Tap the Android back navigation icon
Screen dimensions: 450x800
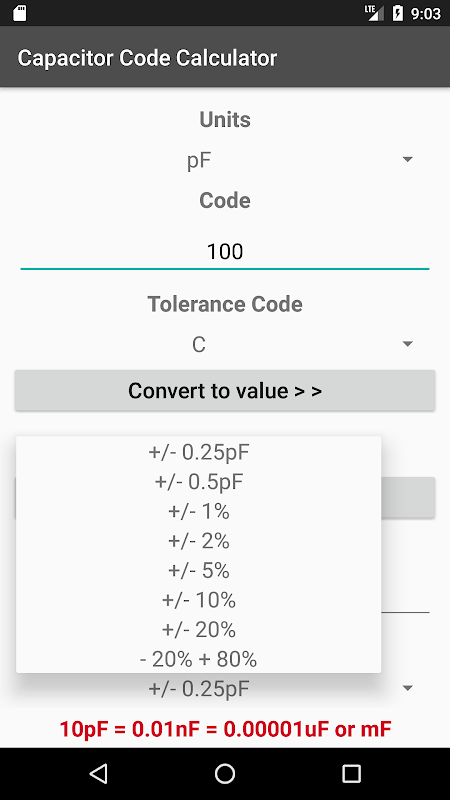coord(98,773)
